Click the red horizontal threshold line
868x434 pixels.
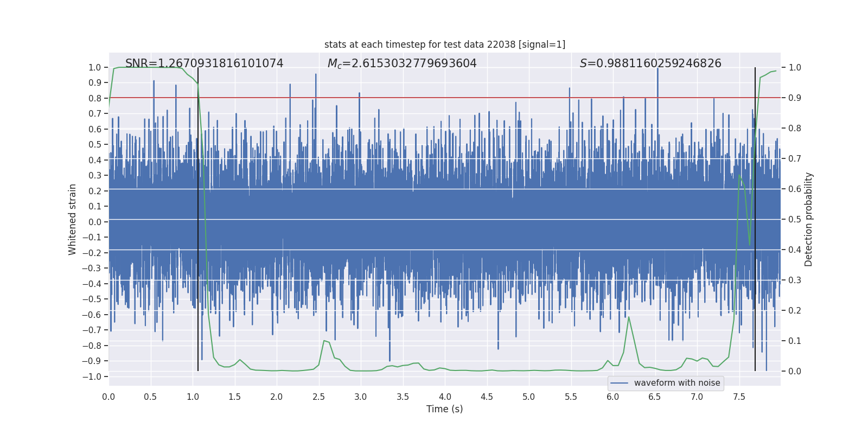pos(445,98)
